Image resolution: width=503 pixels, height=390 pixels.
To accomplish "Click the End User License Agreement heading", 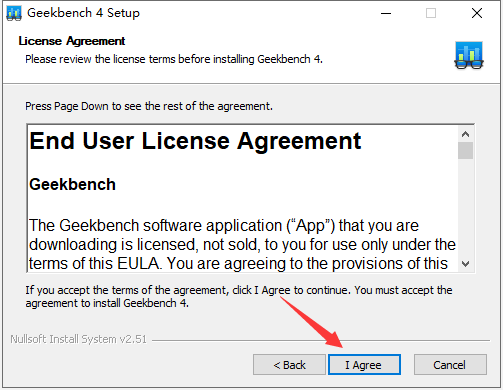I will point(195,141).
